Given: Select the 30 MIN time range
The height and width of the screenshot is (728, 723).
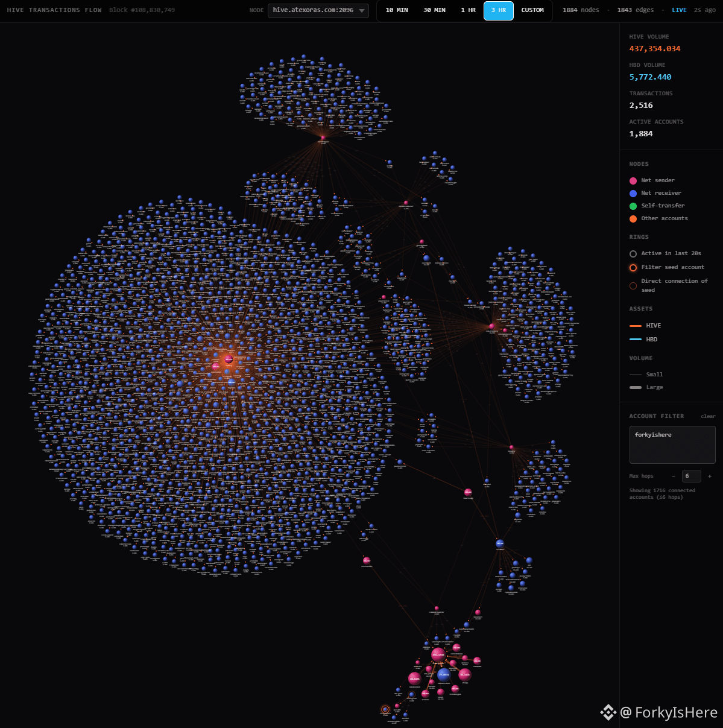Looking at the screenshot, I should click(x=434, y=10).
